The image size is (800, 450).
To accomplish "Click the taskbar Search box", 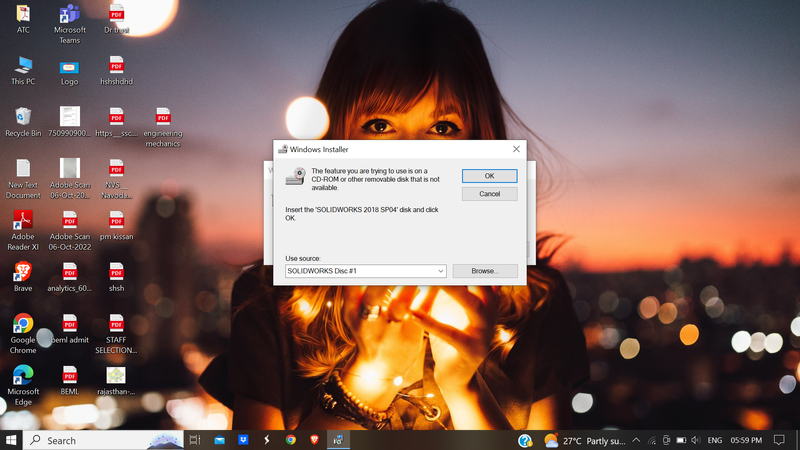I will [100, 440].
